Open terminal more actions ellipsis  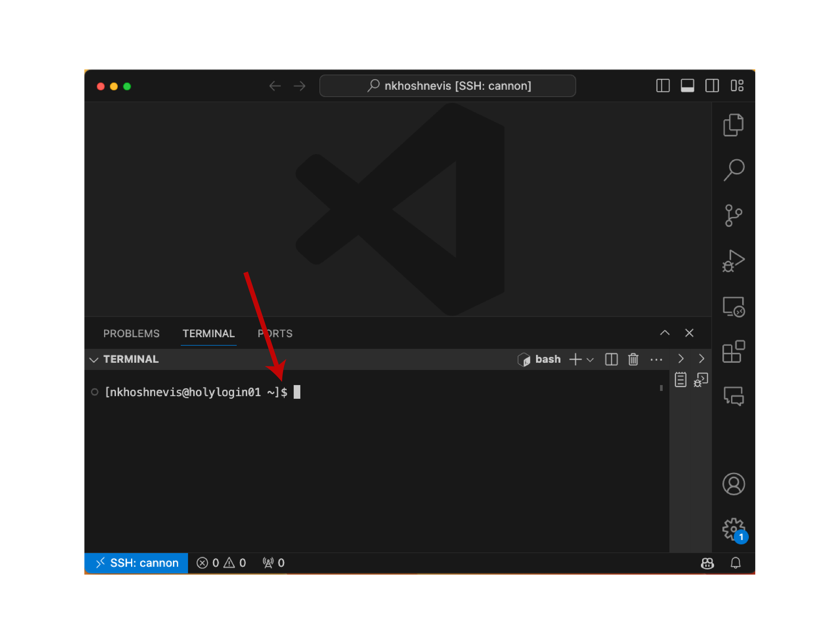(656, 360)
